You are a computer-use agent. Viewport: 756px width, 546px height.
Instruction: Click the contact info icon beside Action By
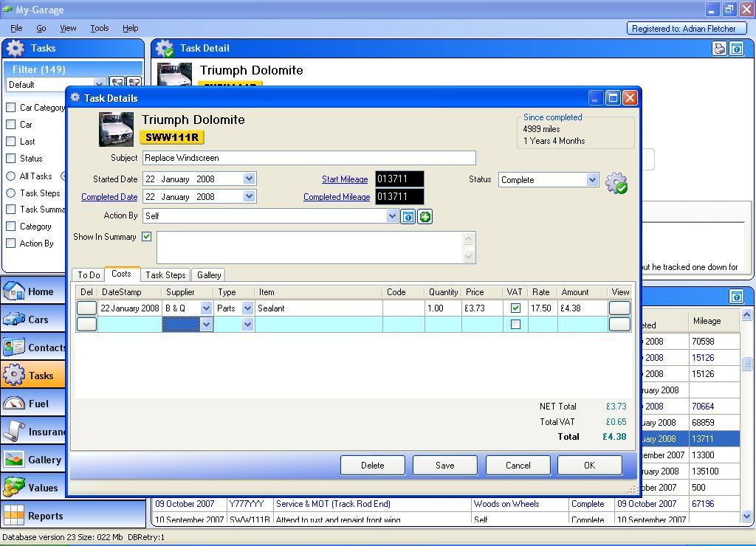click(x=408, y=216)
